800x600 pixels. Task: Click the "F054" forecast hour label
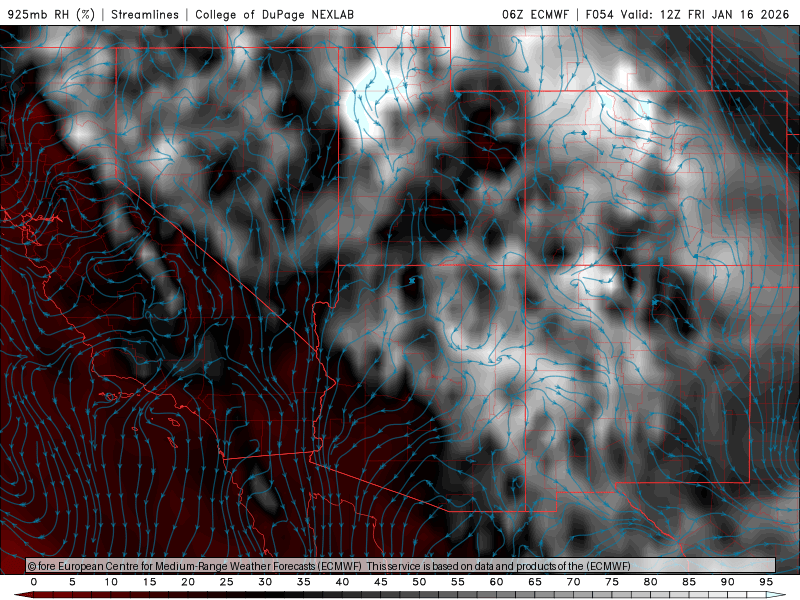pos(600,14)
